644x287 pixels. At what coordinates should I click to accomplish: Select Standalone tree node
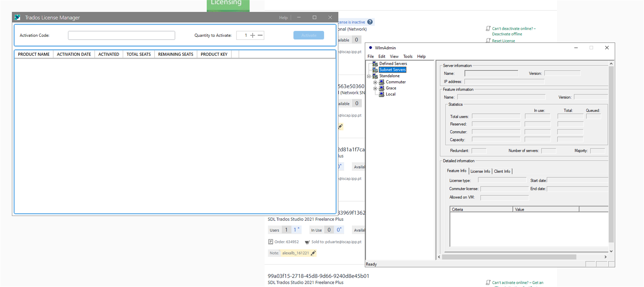pyautogui.click(x=389, y=76)
